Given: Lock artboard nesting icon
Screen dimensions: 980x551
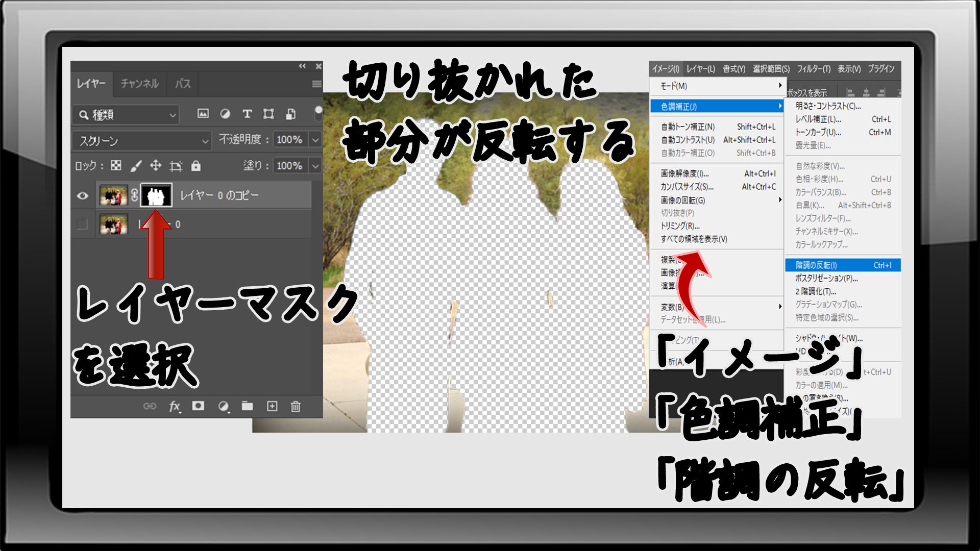Looking at the screenshot, I should point(176,166).
